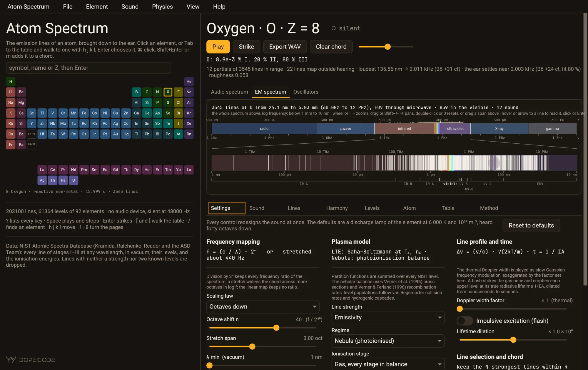Click the volume slider next to Clear chord

point(386,47)
